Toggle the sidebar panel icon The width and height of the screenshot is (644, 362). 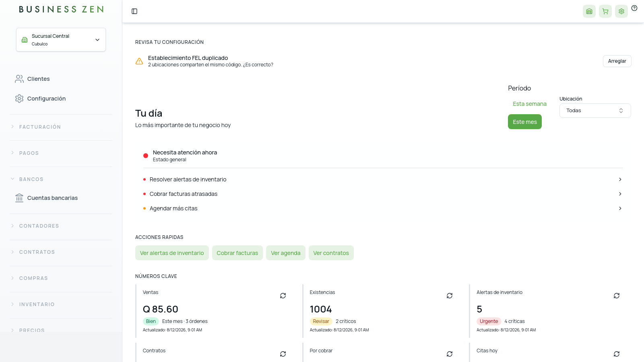tap(134, 11)
